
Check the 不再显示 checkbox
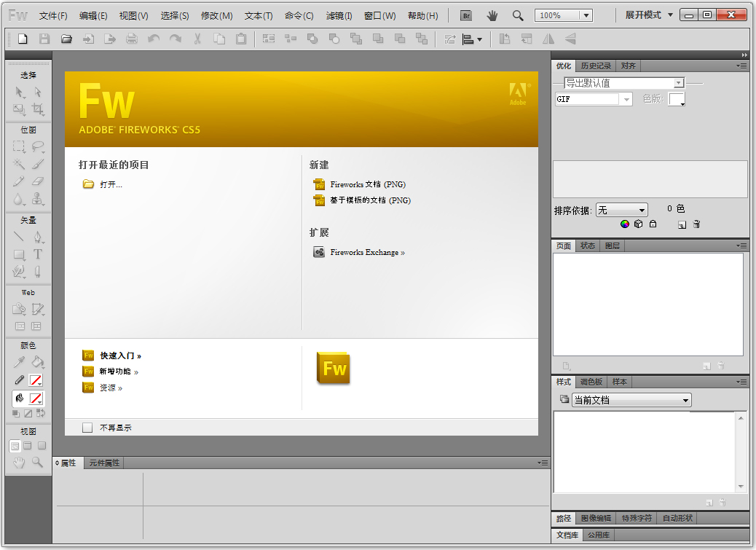(87, 428)
